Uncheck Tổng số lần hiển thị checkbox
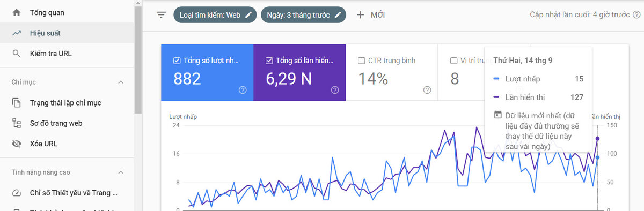This screenshot has height=211, width=644. coord(269,61)
